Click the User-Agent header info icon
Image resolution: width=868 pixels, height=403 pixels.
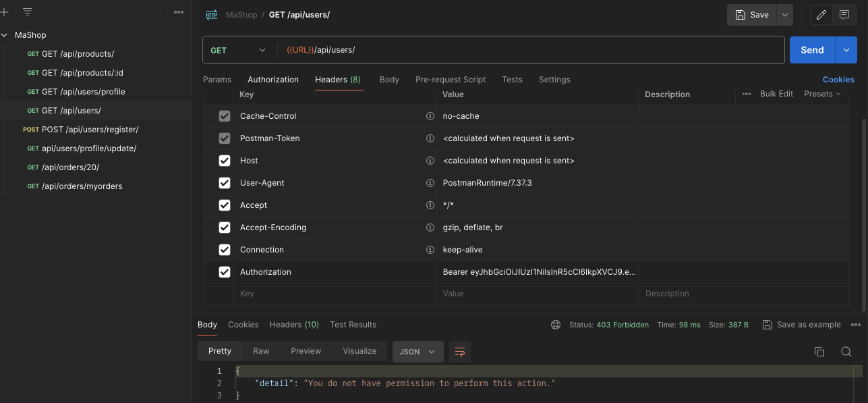tap(430, 183)
